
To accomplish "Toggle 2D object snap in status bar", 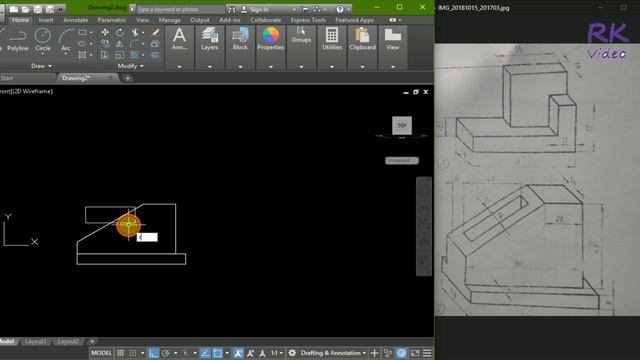I will pos(218,353).
